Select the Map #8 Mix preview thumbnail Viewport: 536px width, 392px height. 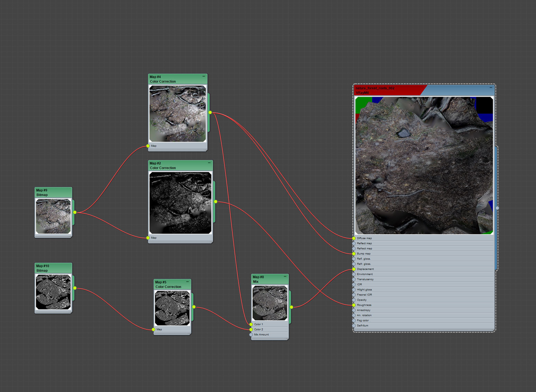[270, 303]
